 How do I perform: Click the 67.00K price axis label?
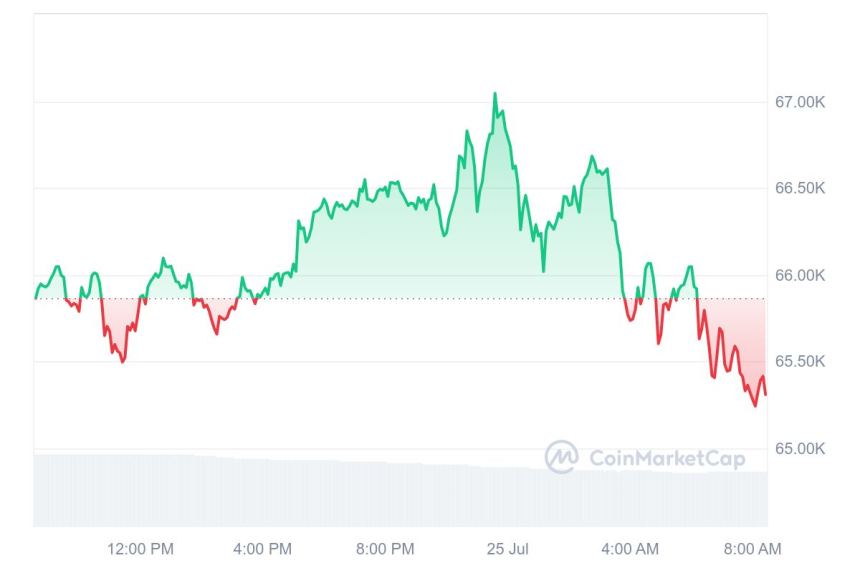[x=800, y=102]
